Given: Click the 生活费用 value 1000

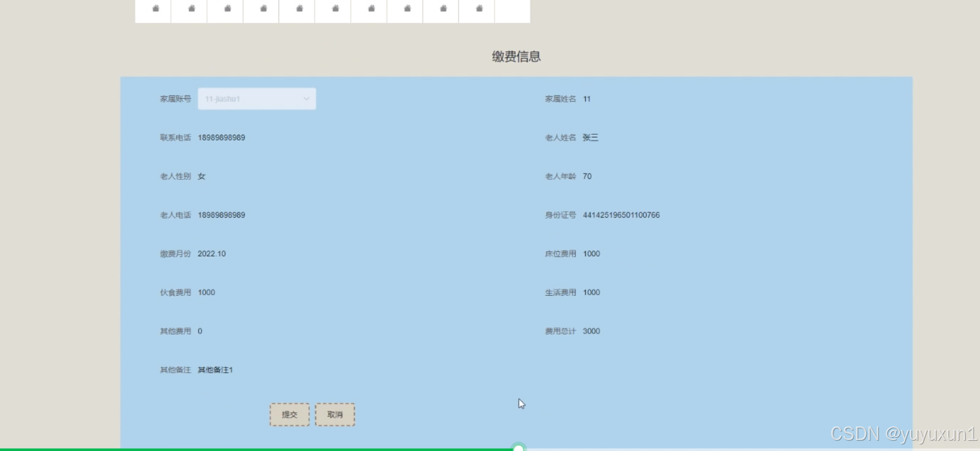Looking at the screenshot, I should click(592, 292).
